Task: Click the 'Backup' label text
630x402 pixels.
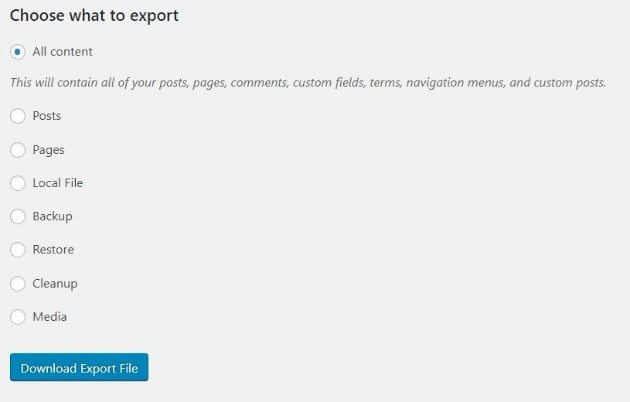Action: (52, 216)
